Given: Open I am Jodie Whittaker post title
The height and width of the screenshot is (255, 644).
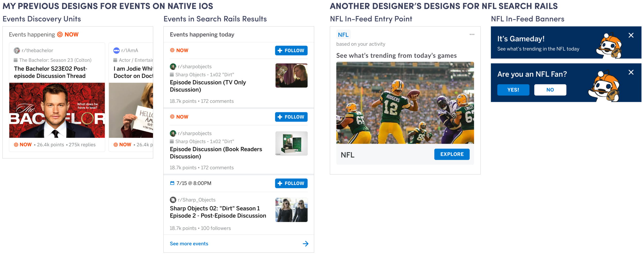Looking at the screenshot, I should click(133, 72).
